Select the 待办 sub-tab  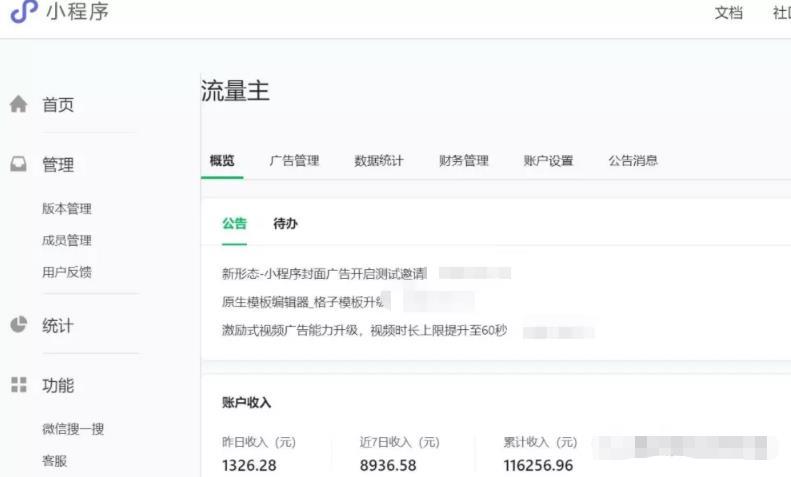[x=285, y=223]
